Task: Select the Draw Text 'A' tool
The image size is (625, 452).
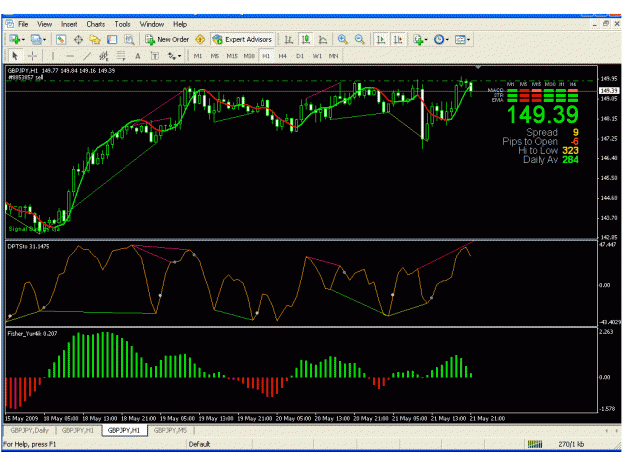Action: point(138,56)
